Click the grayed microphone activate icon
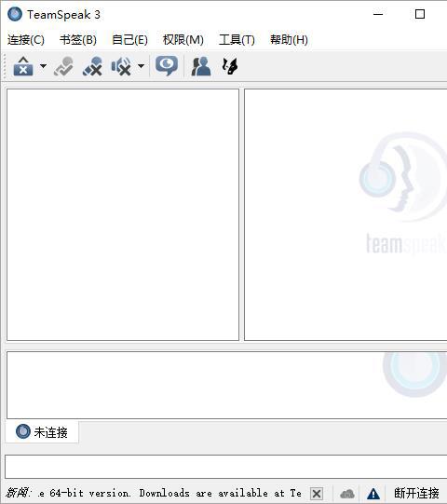The height and width of the screenshot is (504, 447). click(x=63, y=66)
